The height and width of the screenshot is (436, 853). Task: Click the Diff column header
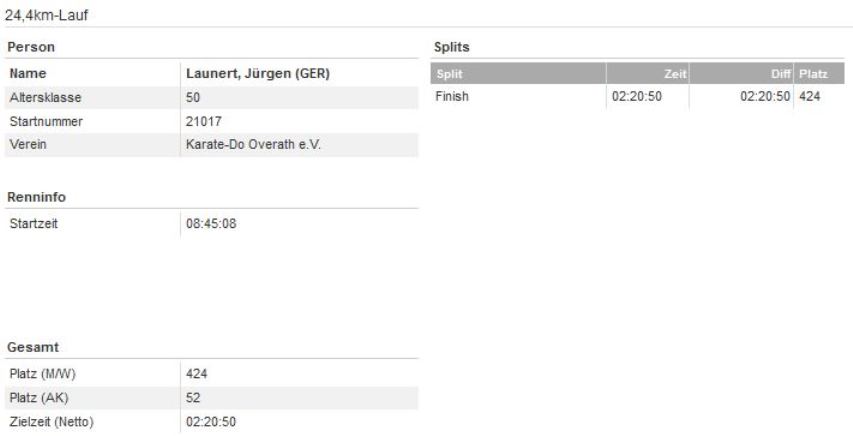(x=779, y=73)
